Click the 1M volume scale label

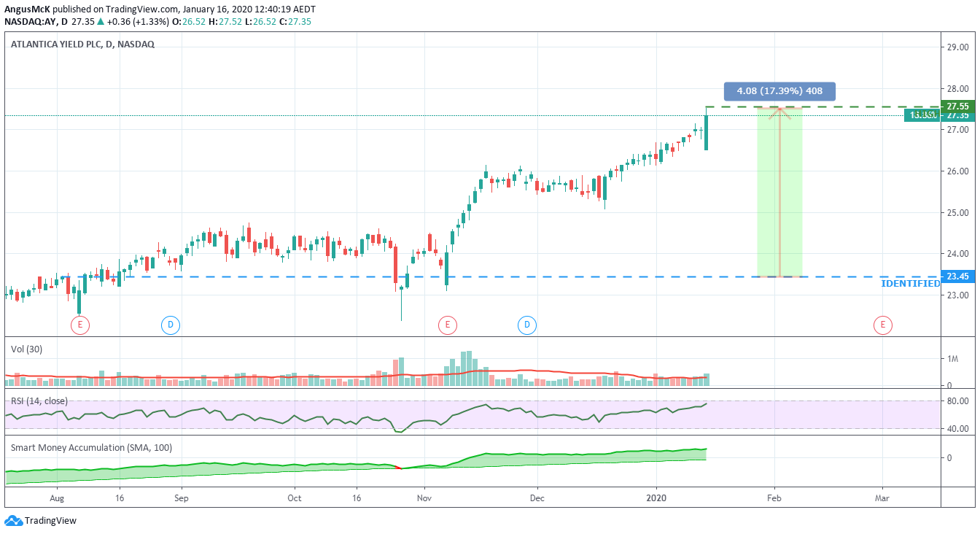952,359
